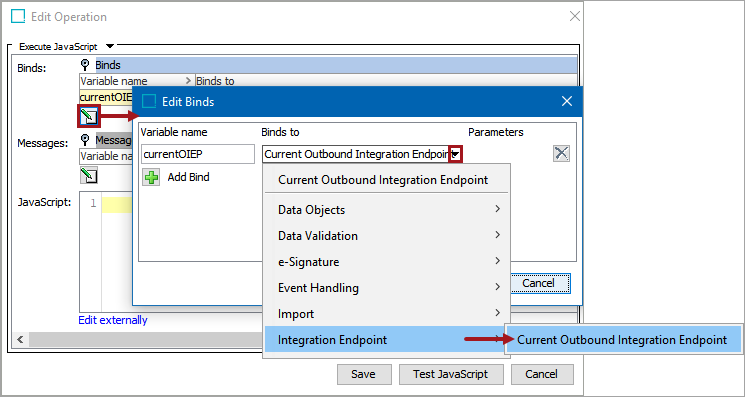745x397 pixels.
Task: Click the Edit Binds window icon
Action: 149,102
